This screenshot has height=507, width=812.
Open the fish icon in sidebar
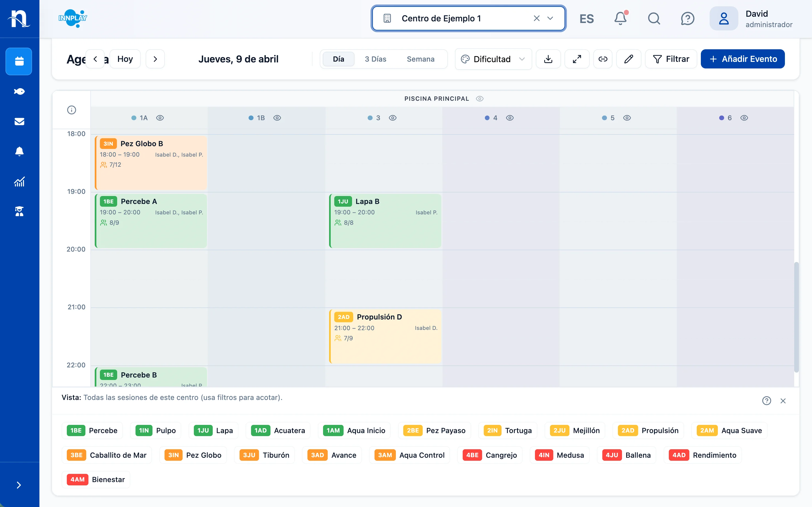19,91
